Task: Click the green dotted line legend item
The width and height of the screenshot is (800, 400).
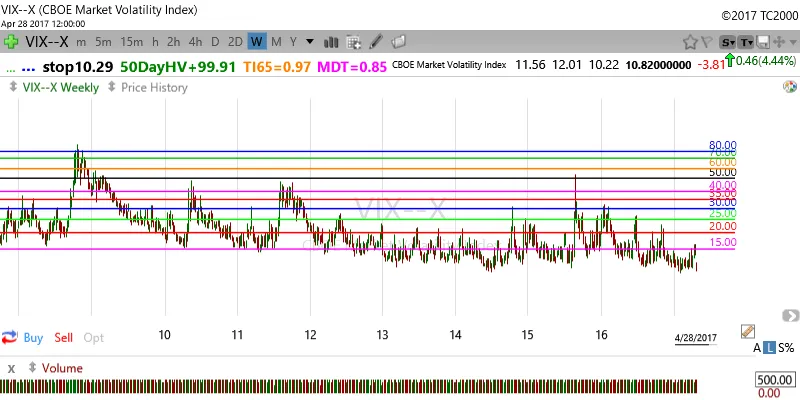Action: click(x=11, y=69)
